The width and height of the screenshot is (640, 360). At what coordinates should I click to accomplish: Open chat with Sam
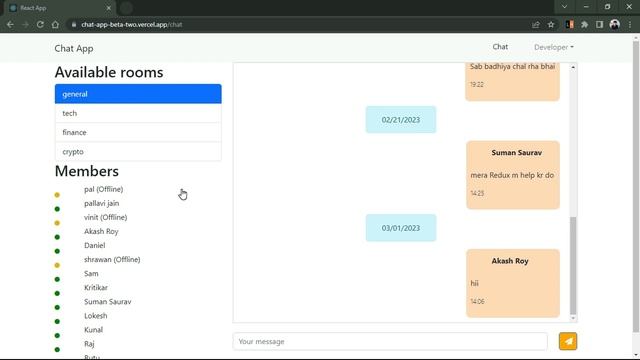pyautogui.click(x=91, y=273)
